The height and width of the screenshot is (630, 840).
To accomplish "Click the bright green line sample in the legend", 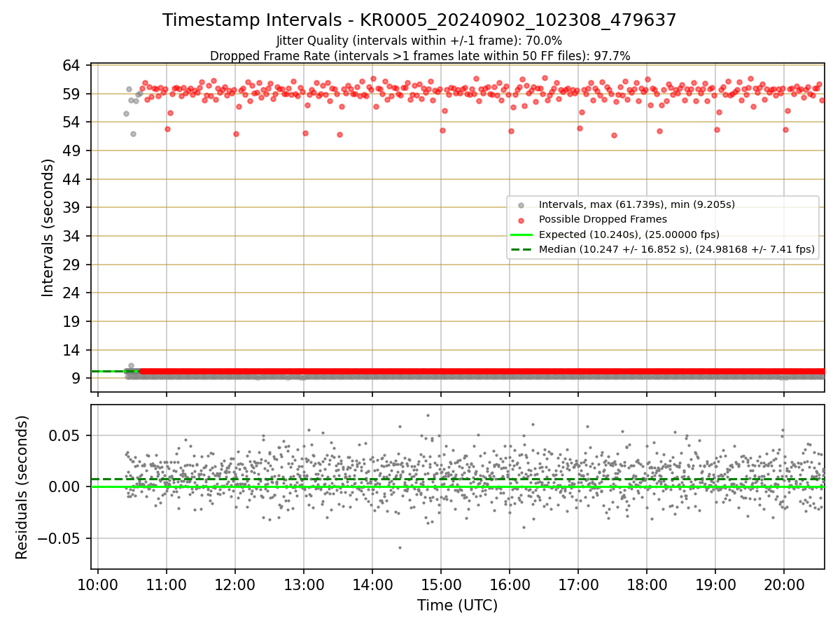I will pyautogui.click(x=520, y=234).
